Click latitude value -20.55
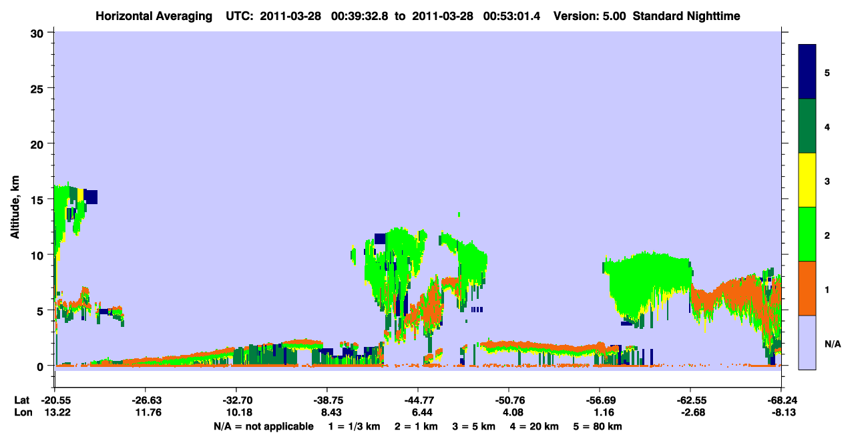 [x=55, y=400]
